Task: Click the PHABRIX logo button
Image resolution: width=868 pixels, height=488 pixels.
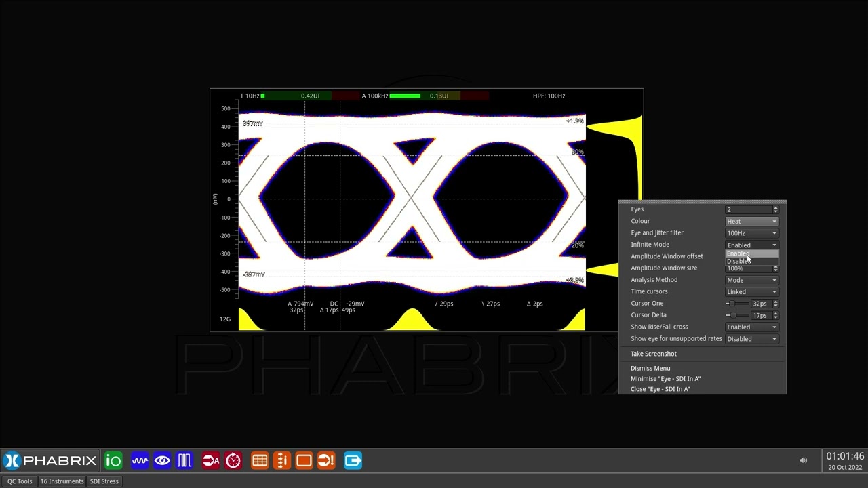Action: pos(50,461)
